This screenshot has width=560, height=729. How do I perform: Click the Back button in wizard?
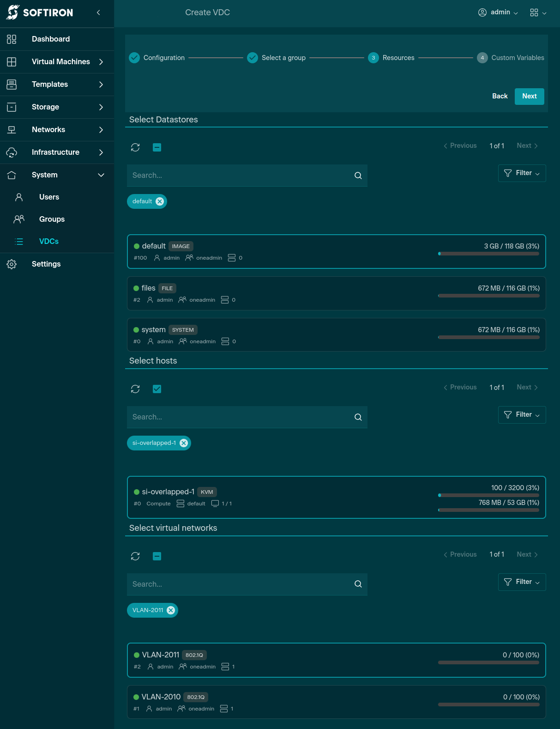[x=500, y=96]
